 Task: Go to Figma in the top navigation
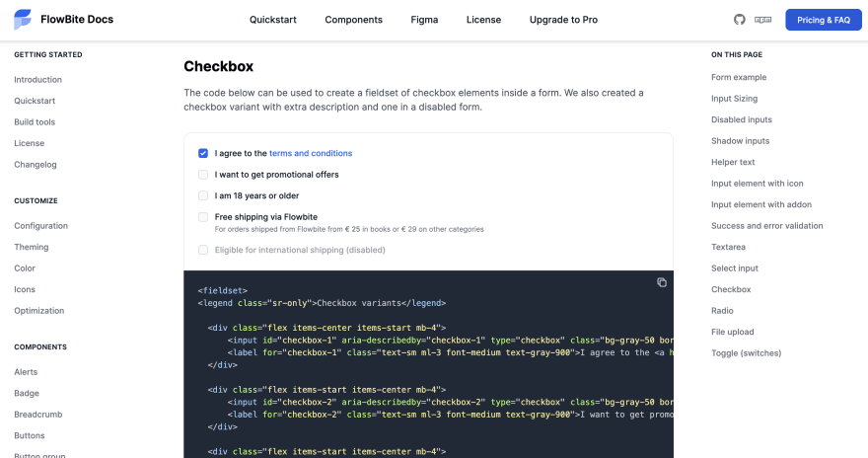point(424,20)
